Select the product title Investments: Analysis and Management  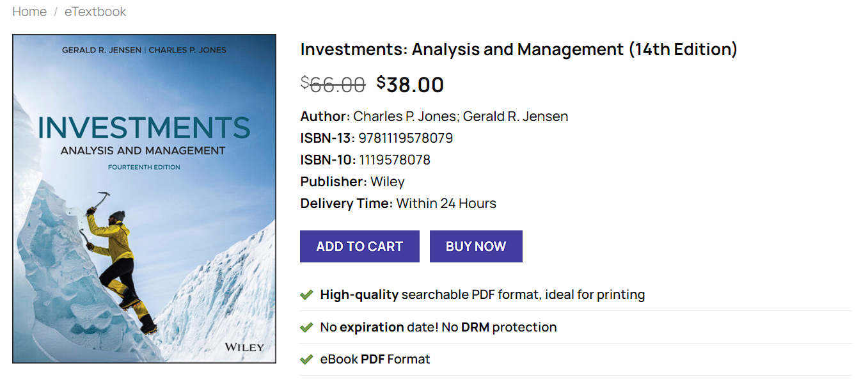[518, 49]
